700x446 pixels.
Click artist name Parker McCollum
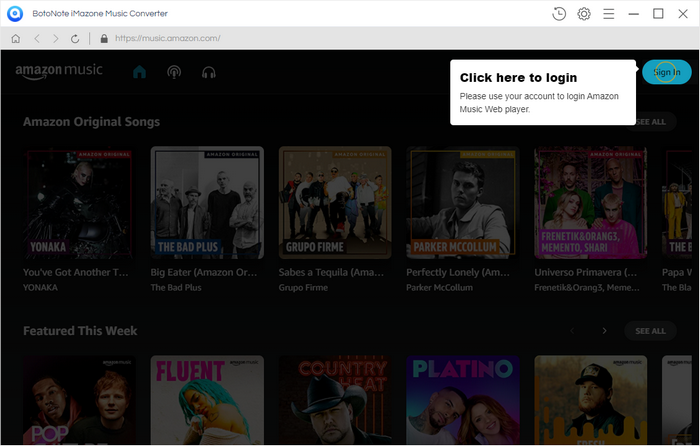439,288
